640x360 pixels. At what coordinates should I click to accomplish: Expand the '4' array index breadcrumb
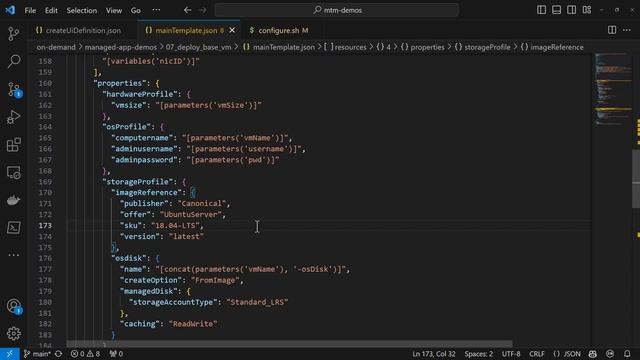tap(384, 47)
